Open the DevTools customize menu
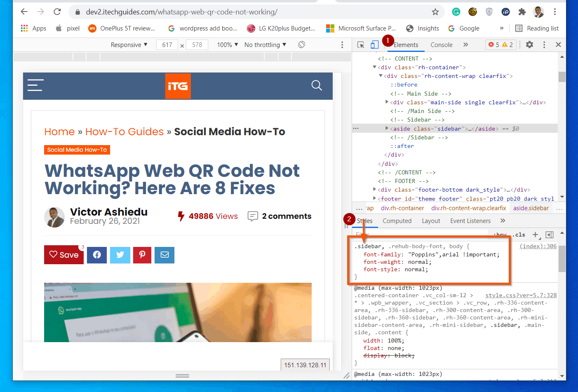 point(544,45)
